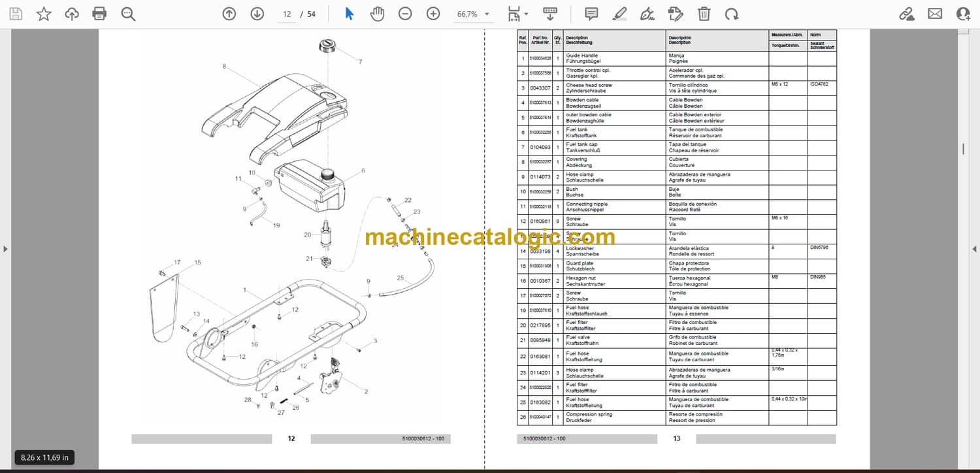Expand the page fit options arrow
980x473 pixels.
click(527, 14)
